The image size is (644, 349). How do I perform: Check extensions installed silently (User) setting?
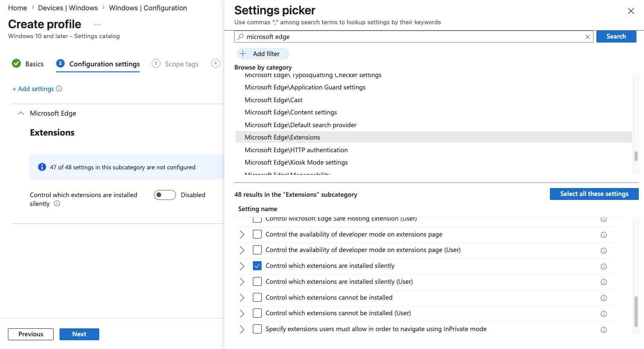[x=257, y=281]
